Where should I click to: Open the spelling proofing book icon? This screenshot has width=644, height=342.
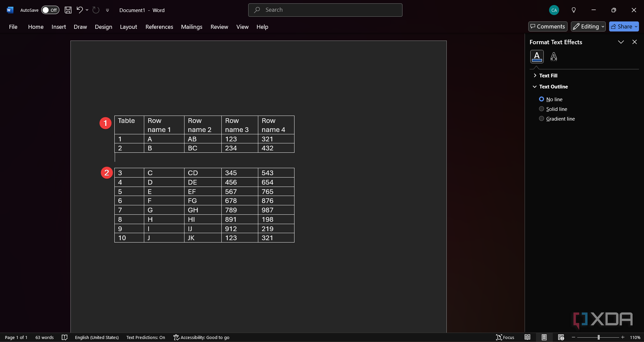point(65,337)
